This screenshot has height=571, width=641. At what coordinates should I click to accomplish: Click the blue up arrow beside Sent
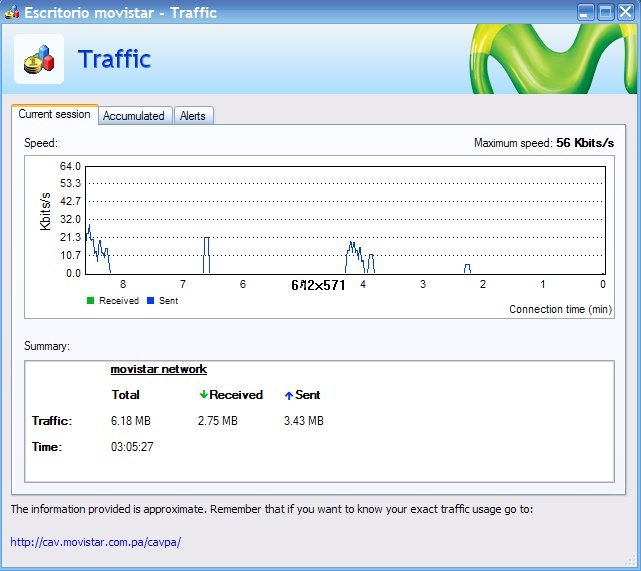coord(289,395)
